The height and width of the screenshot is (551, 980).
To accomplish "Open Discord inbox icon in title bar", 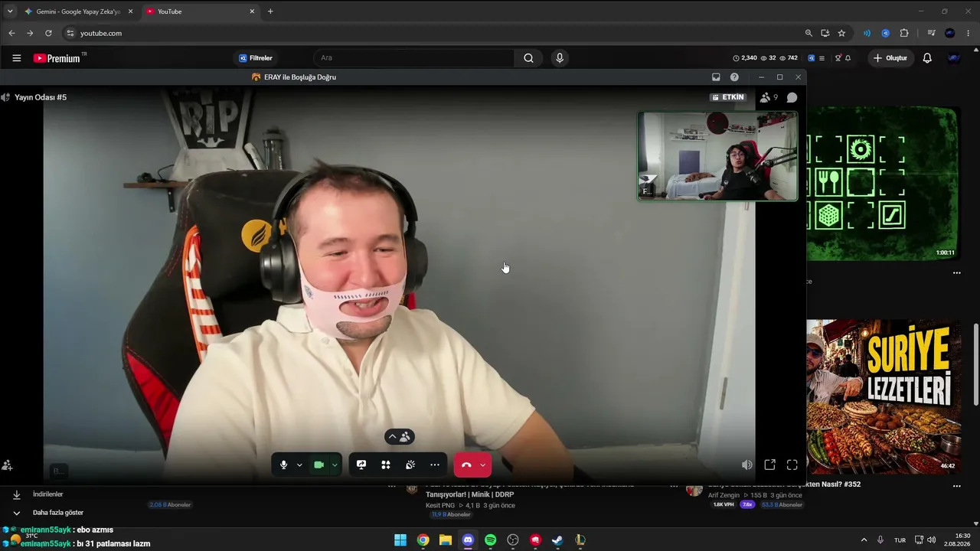I will 716,77.
